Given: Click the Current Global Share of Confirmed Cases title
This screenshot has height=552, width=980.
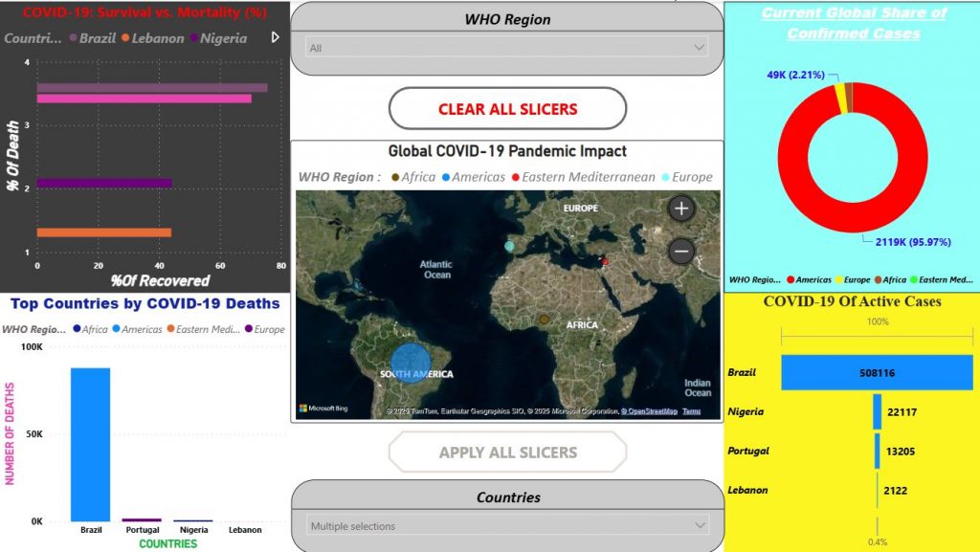Looking at the screenshot, I should point(854,23).
